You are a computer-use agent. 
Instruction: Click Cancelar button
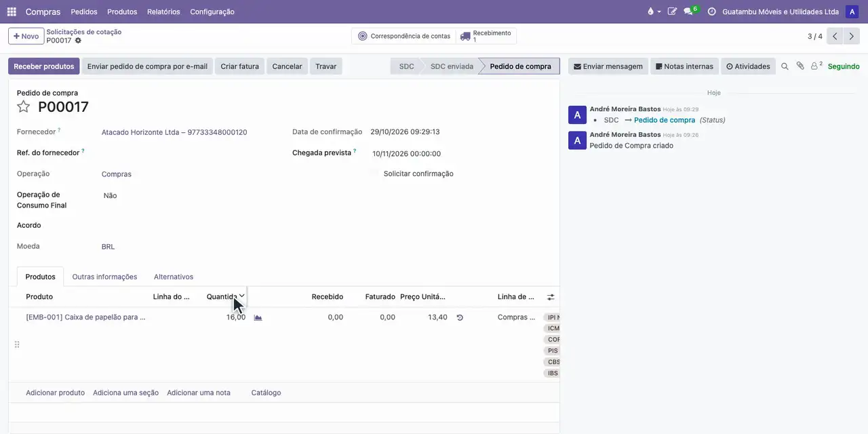[287, 66]
